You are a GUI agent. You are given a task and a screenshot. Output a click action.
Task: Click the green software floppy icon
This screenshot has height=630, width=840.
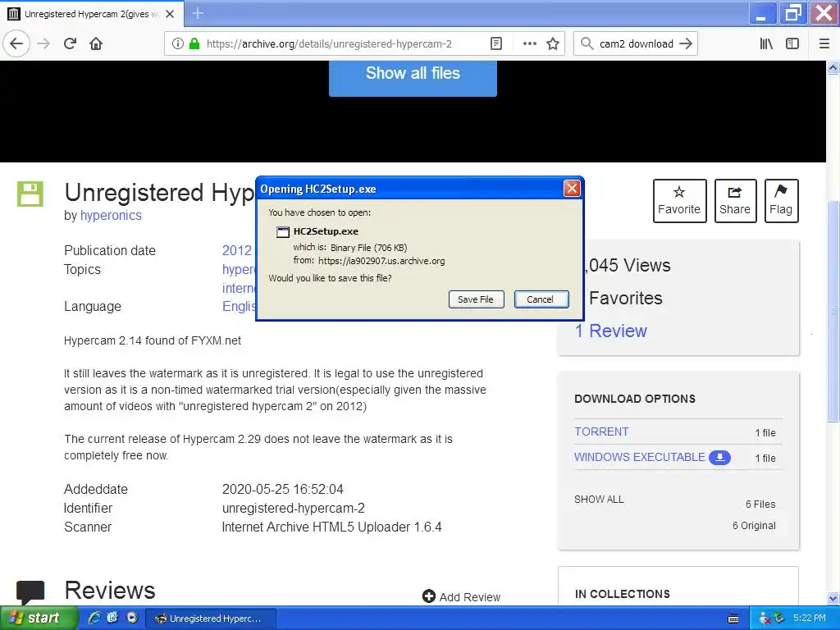(30, 194)
